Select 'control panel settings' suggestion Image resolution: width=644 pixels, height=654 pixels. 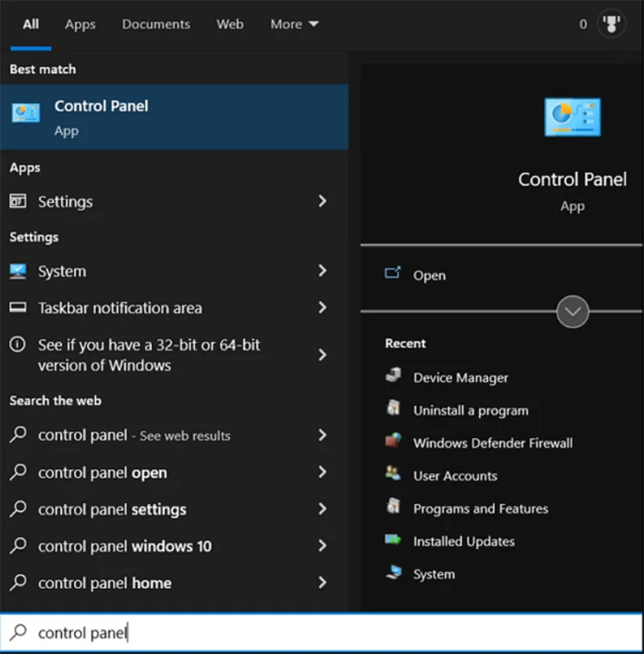coord(174,509)
